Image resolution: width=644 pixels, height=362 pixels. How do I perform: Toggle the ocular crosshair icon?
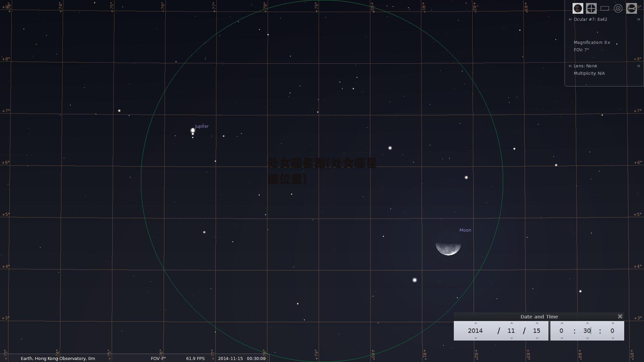(591, 8)
